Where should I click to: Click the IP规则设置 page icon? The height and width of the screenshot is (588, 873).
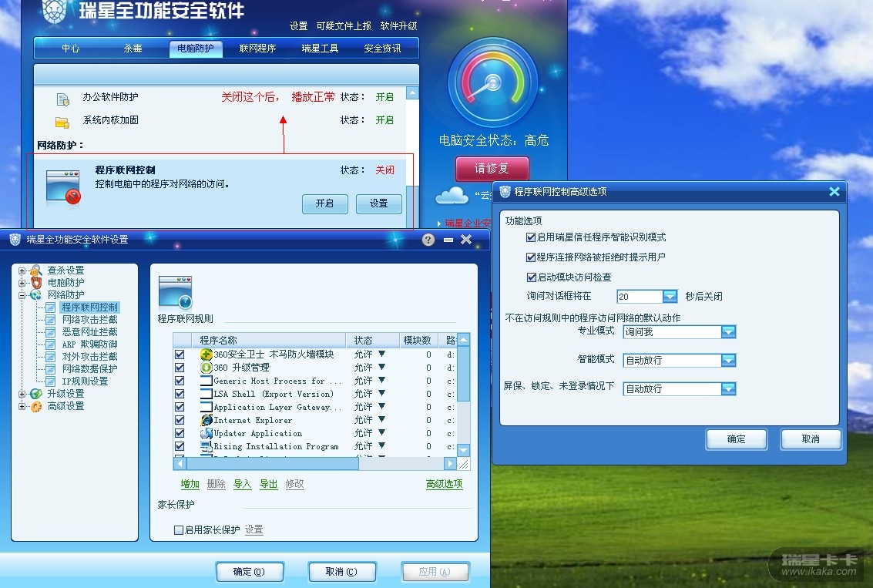[51, 381]
